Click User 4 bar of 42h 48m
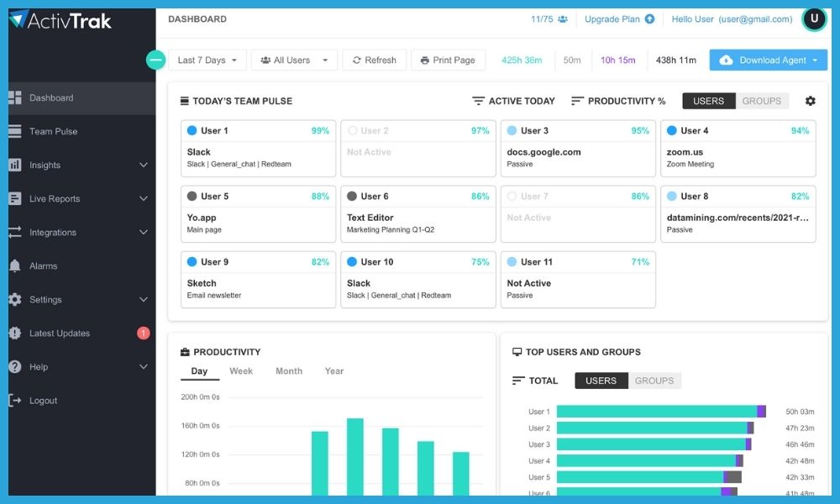Image resolution: width=840 pixels, height=504 pixels. pos(650,460)
